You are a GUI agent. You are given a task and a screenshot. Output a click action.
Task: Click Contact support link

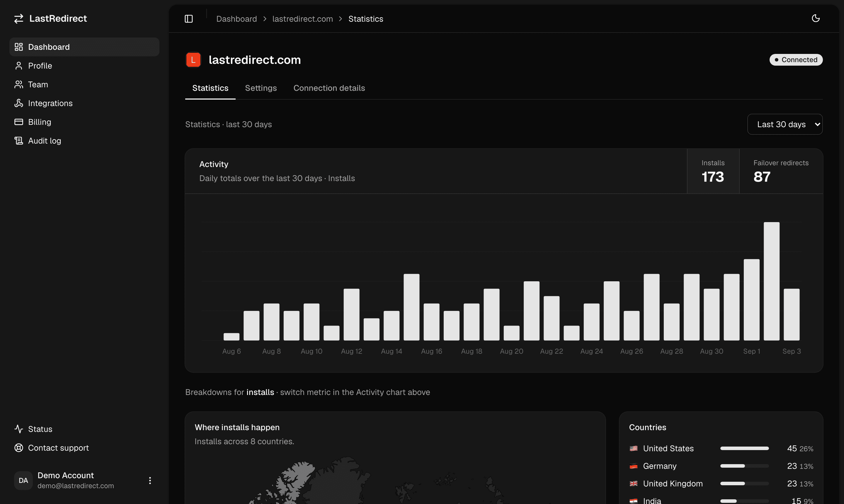[84, 448]
